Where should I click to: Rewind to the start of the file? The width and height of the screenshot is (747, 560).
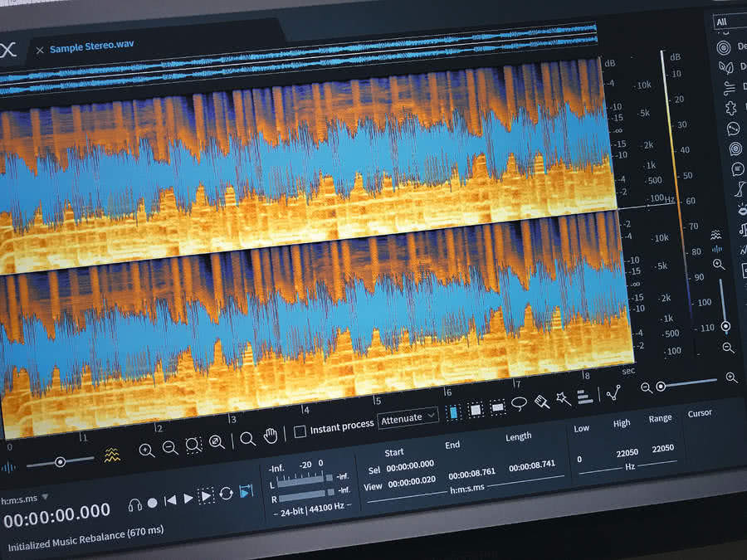point(170,500)
